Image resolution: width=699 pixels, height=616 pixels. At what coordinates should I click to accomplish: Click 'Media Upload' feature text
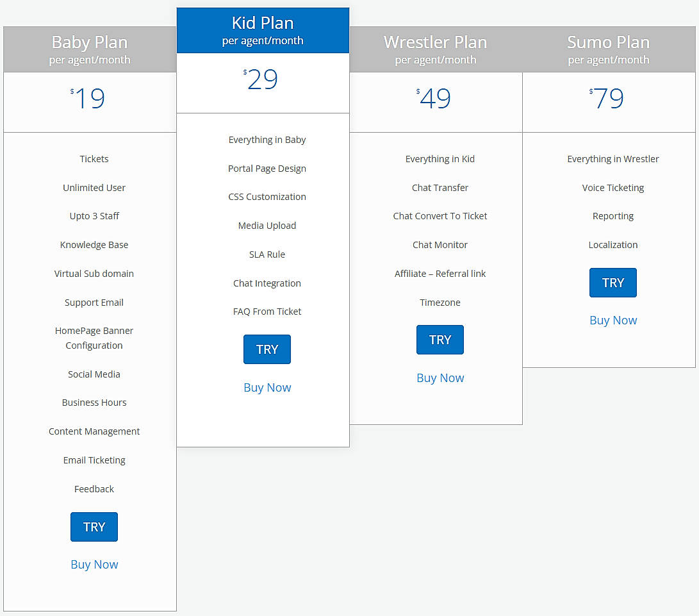267,226
